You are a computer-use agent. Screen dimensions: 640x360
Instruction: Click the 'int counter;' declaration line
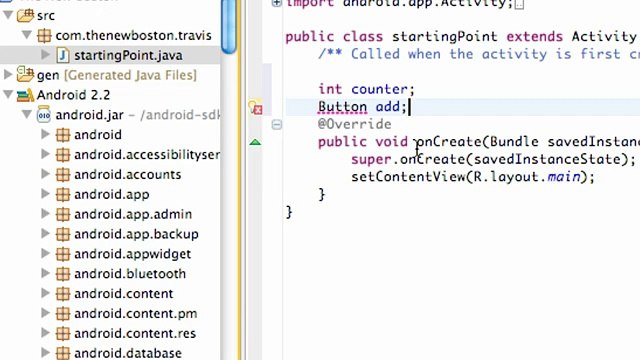coord(366,89)
